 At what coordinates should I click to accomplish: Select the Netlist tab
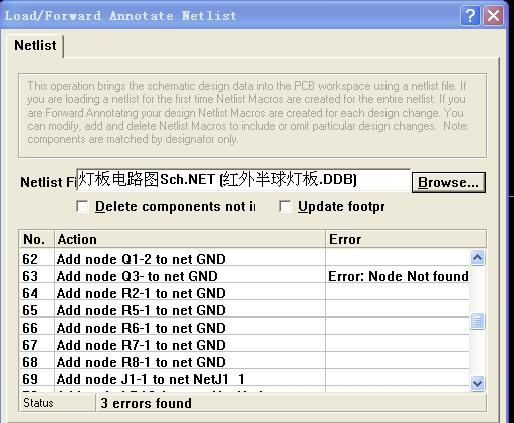(35, 46)
